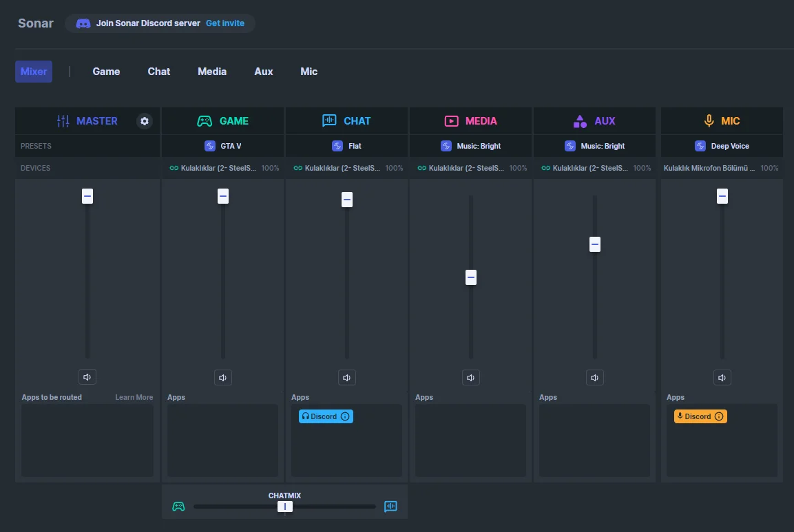Viewport: 794px width, 532px height.
Task: Click Join Sonar Discord server text
Action: point(148,23)
